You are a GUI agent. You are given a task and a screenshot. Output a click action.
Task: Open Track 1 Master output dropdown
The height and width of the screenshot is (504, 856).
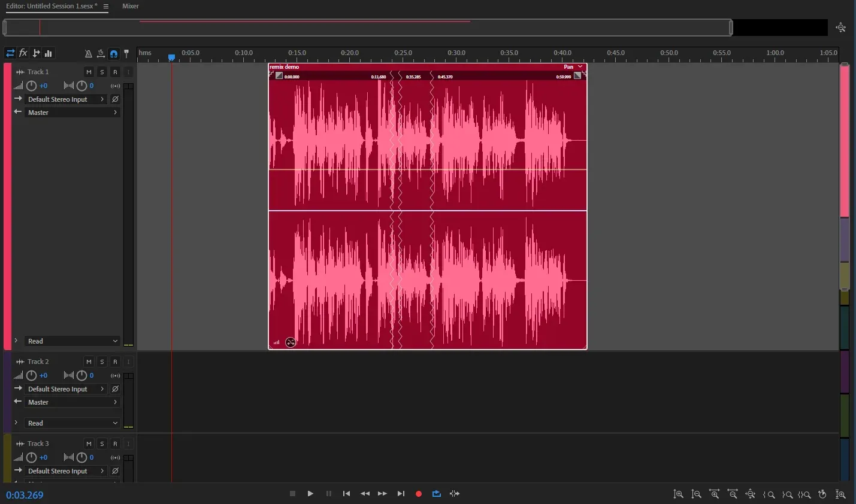(x=72, y=113)
